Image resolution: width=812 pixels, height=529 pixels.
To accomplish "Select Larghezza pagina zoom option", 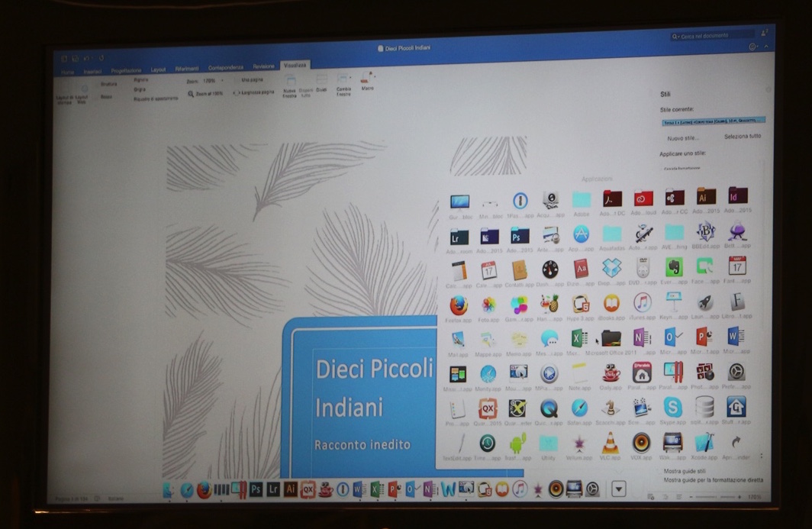I will (x=253, y=92).
